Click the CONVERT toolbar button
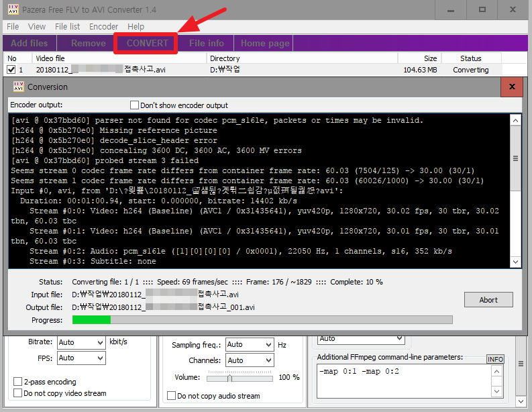532x412 pixels. tap(147, 43)
